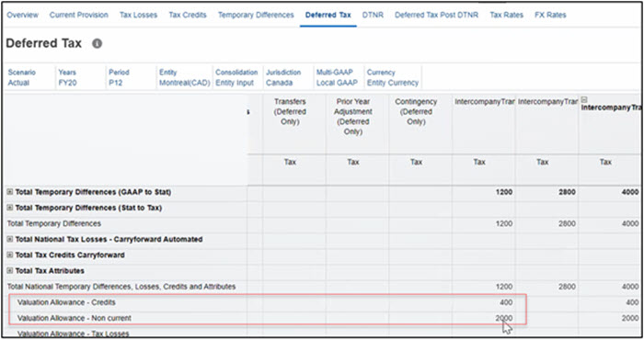644x340 pixels.
Task: Expand Total Tax Attributes row
Action: click(10, 271)
